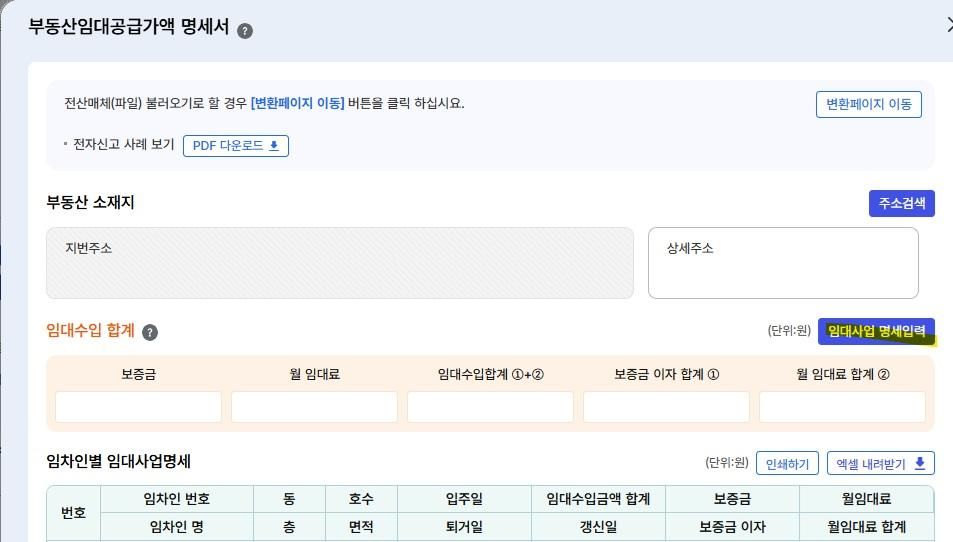
Task: Select the 임차인 번호 column header
Action: [177, 499]
